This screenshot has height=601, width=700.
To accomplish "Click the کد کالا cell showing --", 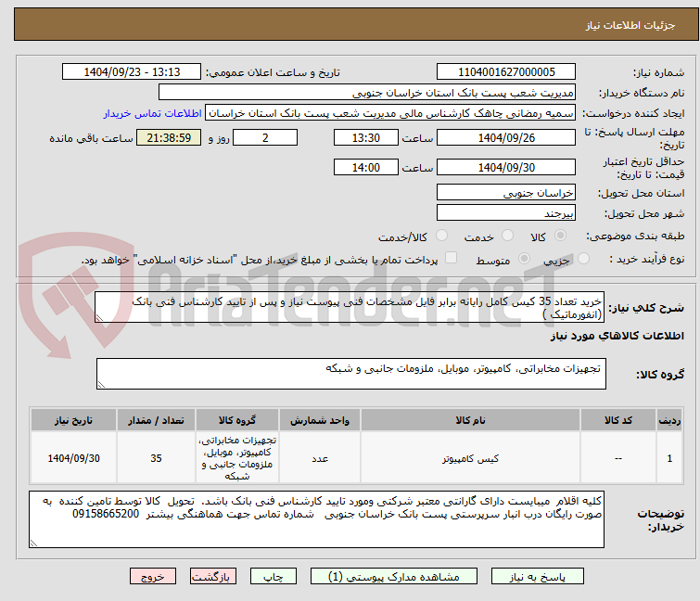I will 618,458.
